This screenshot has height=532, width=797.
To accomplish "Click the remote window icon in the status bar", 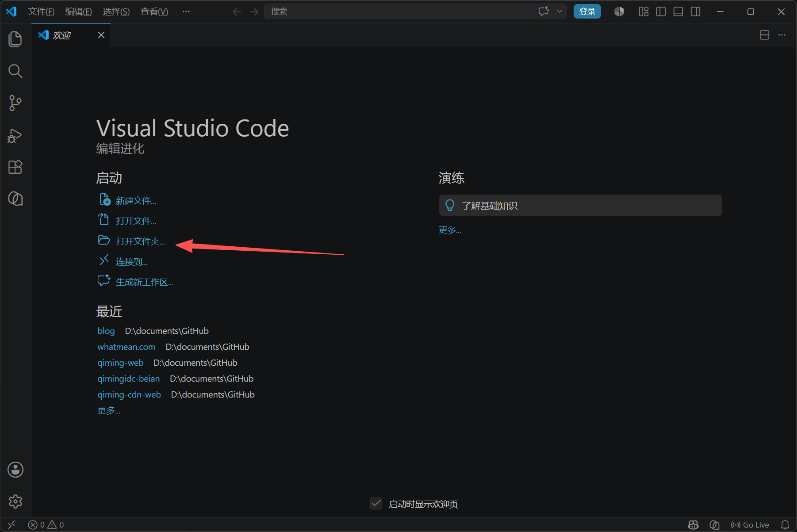I will [12, 524].
